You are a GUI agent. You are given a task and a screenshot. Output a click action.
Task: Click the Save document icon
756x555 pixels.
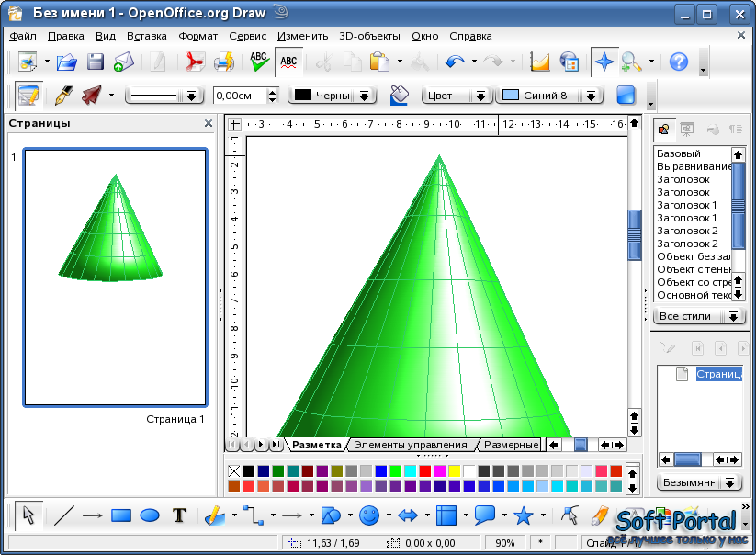96,62
